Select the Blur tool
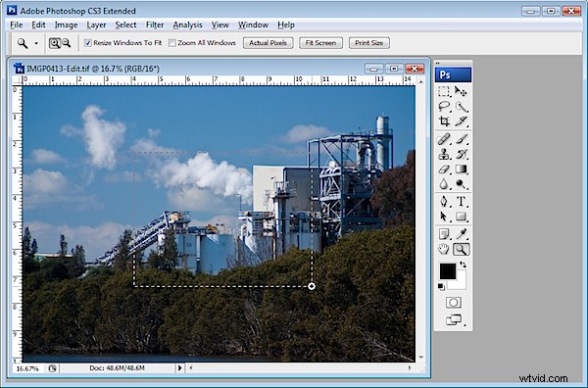The width and height of the screenshot is (588, 388). 444,184
